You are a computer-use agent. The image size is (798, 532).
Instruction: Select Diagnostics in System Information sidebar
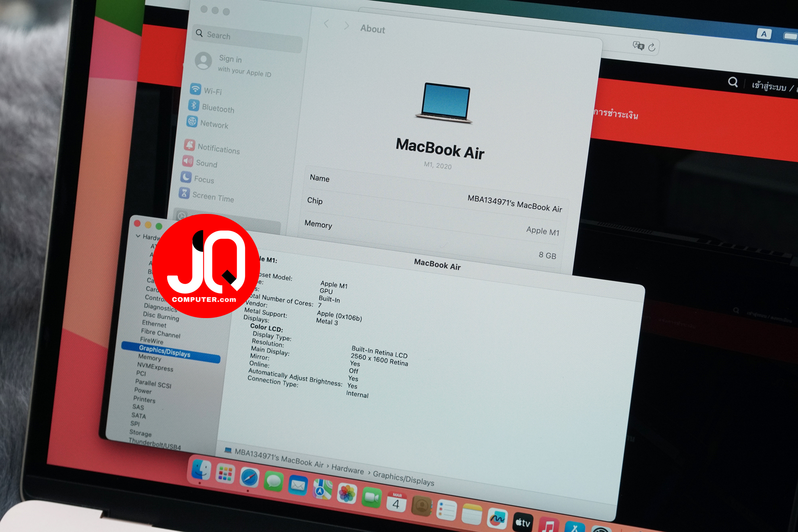(160, 307)
